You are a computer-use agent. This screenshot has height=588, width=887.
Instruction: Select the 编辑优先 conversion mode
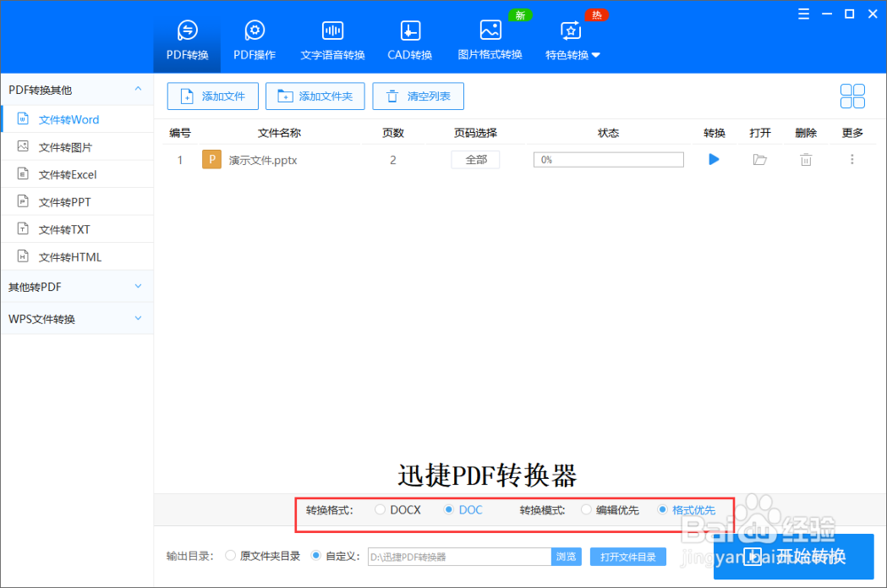(x=586, y=510)
